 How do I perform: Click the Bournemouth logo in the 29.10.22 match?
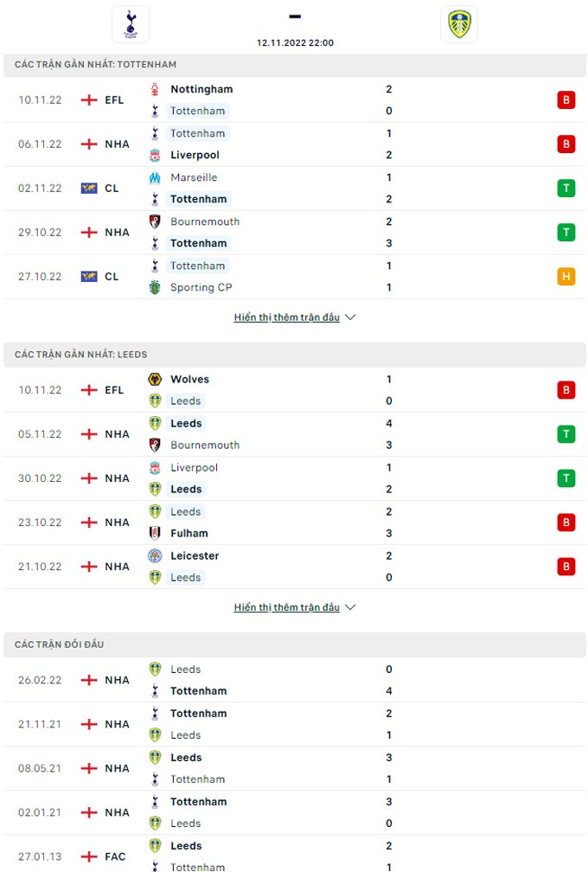click(x=155, y=221)
